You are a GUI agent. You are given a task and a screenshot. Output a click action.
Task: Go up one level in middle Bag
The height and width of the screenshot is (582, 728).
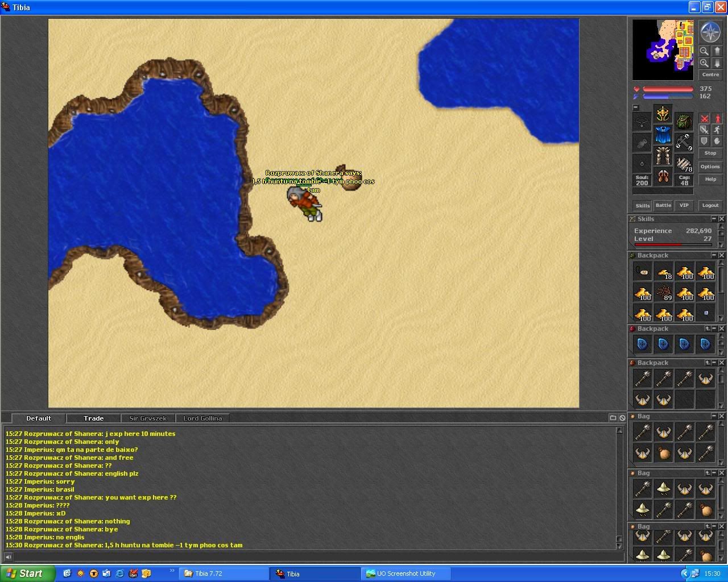[708, 473]
